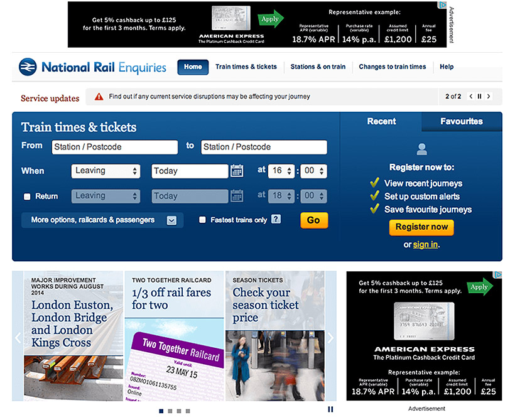Open the London Euston improvement works promo
Viewport: 515px width, 420px height.
[x=73, y=336]
